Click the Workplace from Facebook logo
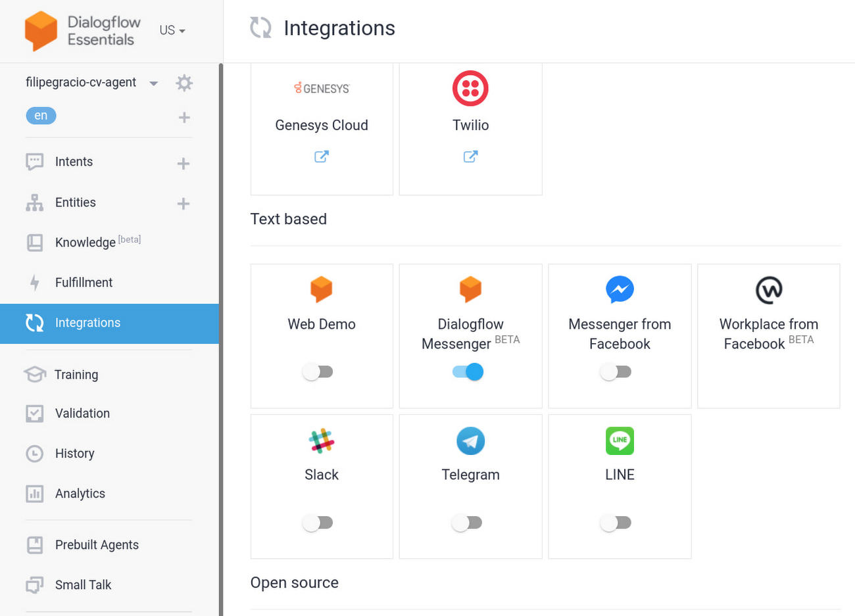 pos(769,290)
